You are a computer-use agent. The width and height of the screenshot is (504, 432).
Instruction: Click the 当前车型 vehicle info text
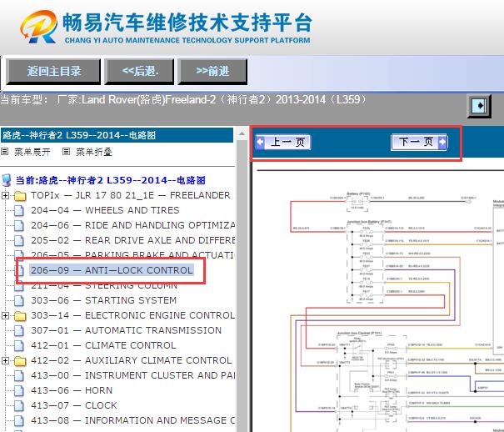pos(183,99)
